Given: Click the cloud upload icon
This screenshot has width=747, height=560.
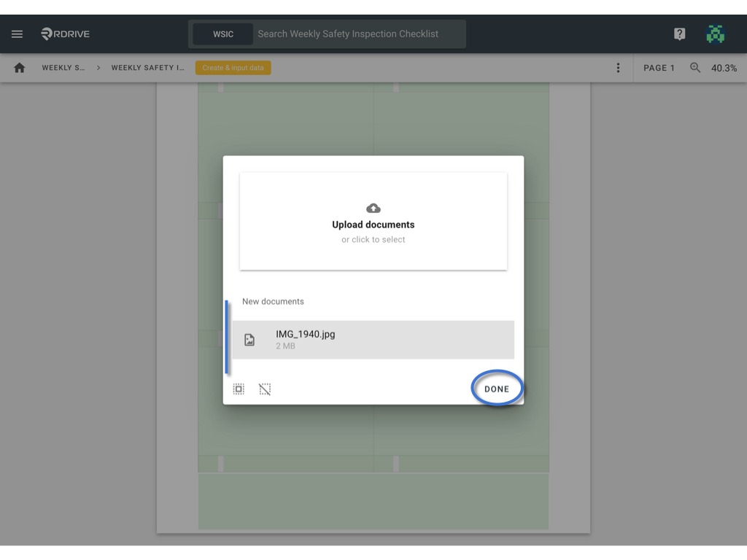Looking at the screenshot, I should pos(373,208).
